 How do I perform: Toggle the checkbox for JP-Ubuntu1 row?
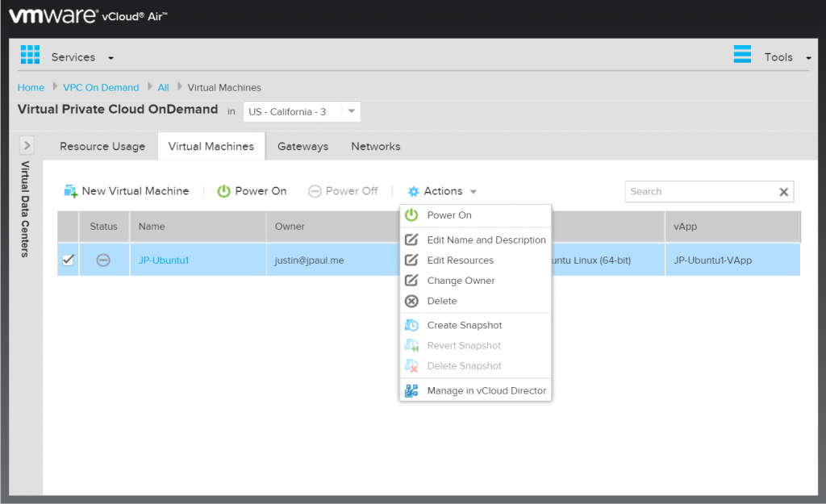68,260
